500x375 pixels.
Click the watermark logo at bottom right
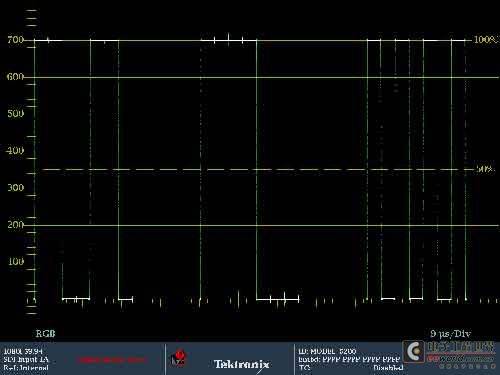pyautogui.click(x=449, y=354)
